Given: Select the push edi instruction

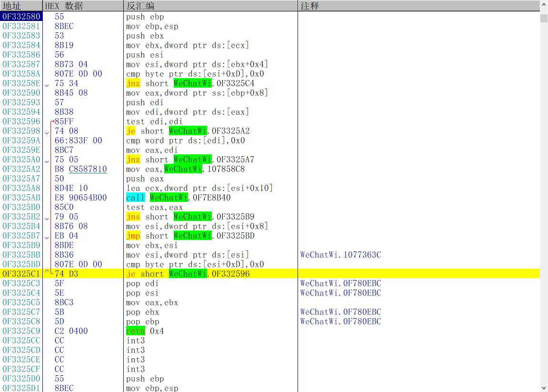Looking at the screenshot, I should pos(145,102).
